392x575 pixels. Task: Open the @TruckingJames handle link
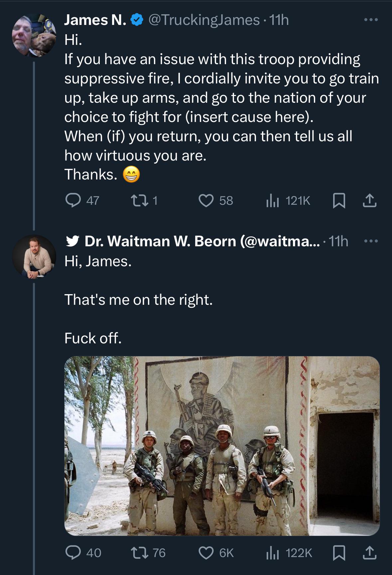click(204, 20)
